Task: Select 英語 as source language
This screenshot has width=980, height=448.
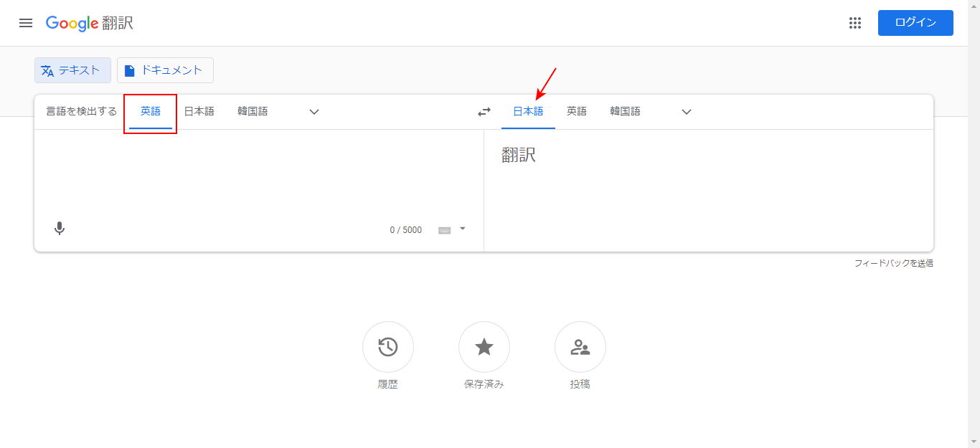Action: tap(151, 112)
